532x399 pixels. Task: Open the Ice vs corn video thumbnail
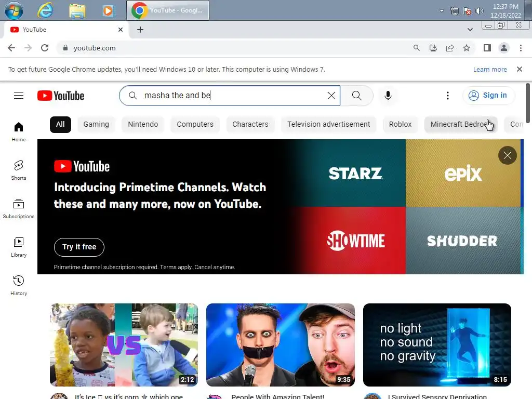[x=124, y=345]
